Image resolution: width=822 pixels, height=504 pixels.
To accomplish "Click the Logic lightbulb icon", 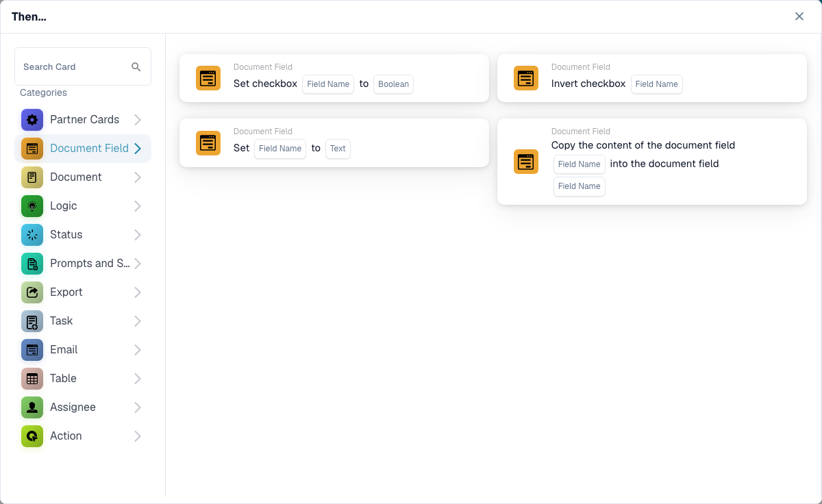I will pyautogui.click(x=32, y=206).
